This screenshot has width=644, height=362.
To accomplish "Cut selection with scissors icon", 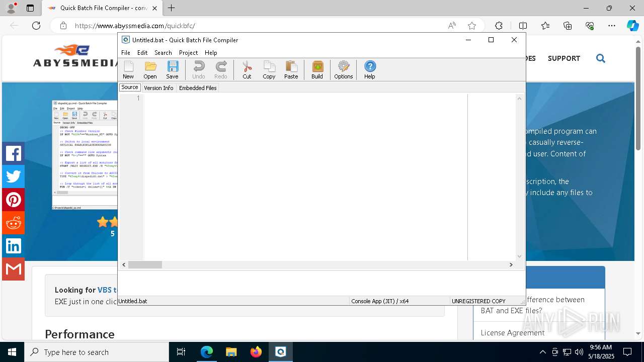I will pyautogui.click(x=247, y=70).
